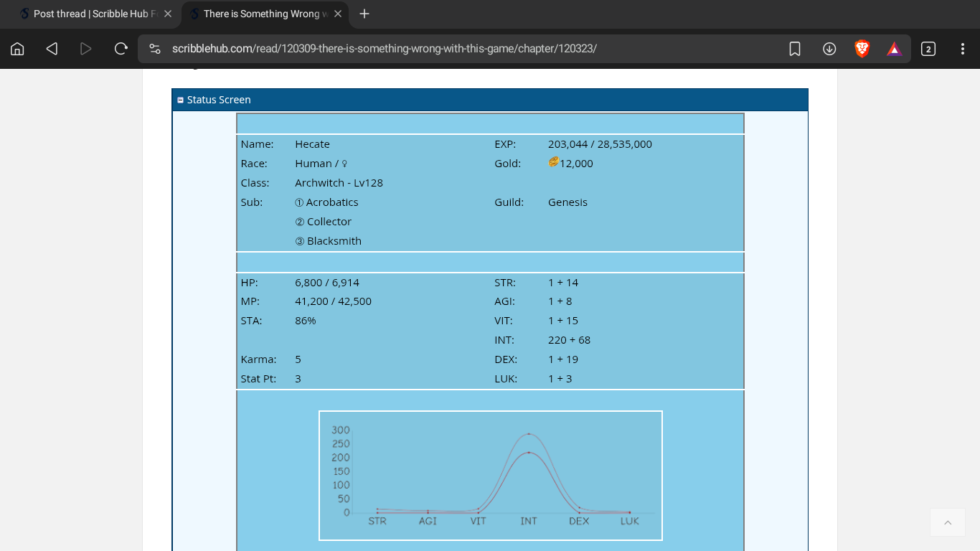Viewport: 980px width, 551px height.
Task: Bookmark this page using the bookmark icon
Action: point(795,49)
